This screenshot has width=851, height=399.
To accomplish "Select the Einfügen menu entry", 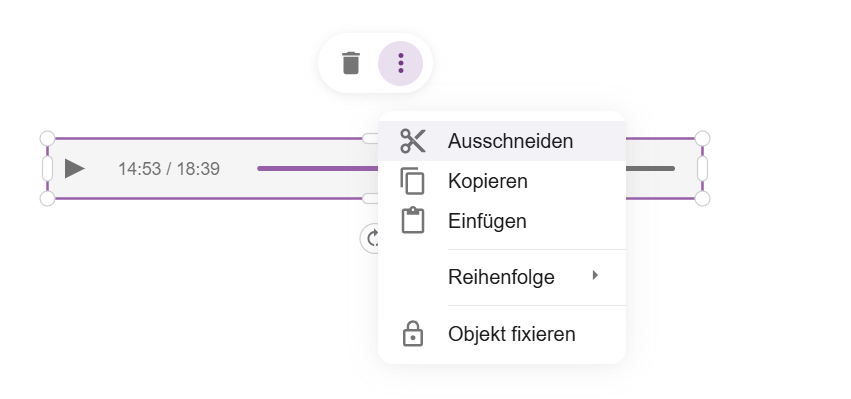I will (x=502, y=221).
